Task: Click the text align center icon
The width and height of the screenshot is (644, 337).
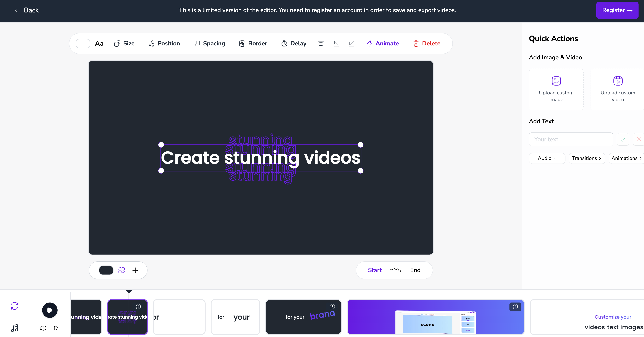Action: 321,44
